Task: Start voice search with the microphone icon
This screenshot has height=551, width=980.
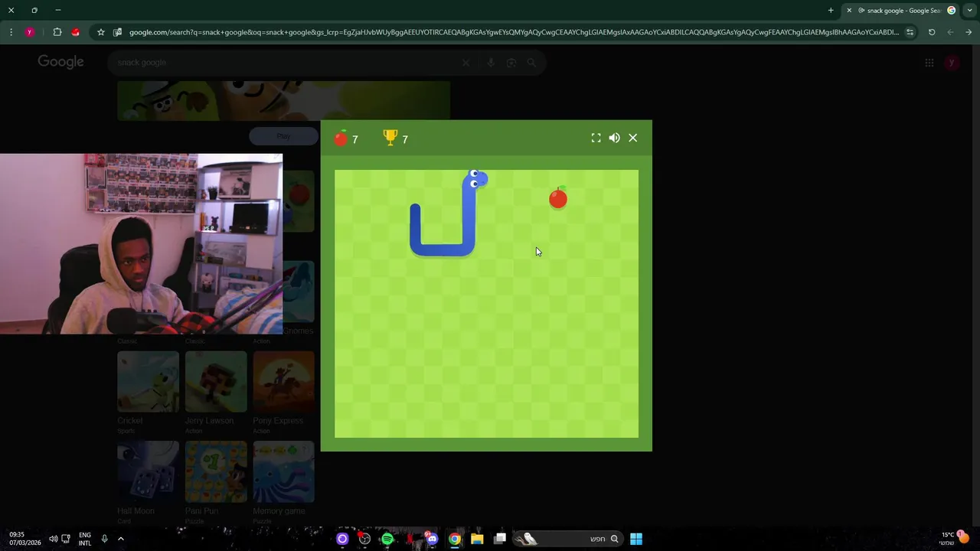Action: tap(491, 63)
